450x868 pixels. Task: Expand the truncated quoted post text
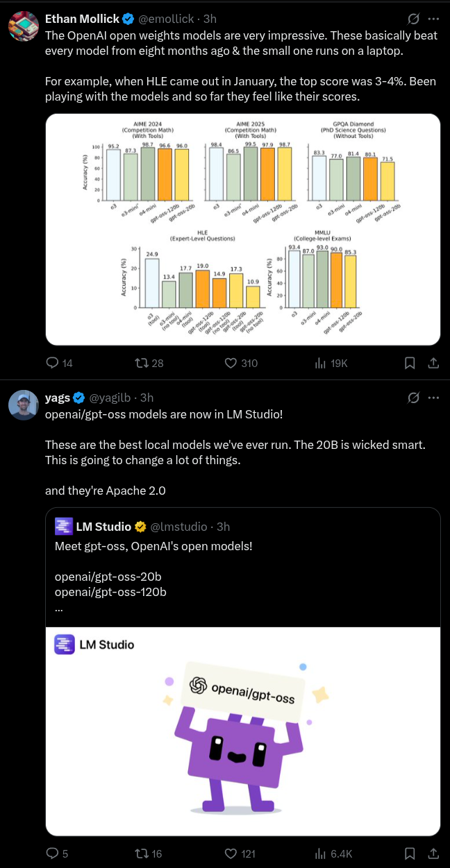(60, 608)
